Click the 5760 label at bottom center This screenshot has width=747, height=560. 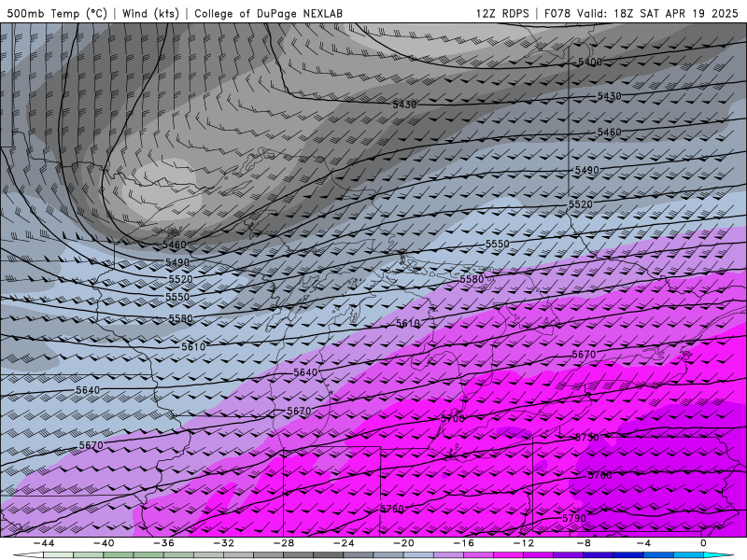(x=392, y=509)
